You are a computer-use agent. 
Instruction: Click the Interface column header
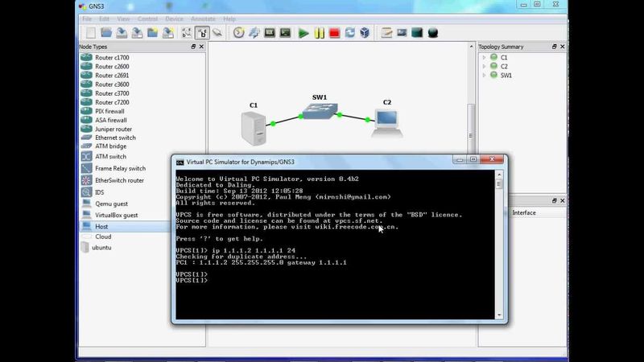524,212
